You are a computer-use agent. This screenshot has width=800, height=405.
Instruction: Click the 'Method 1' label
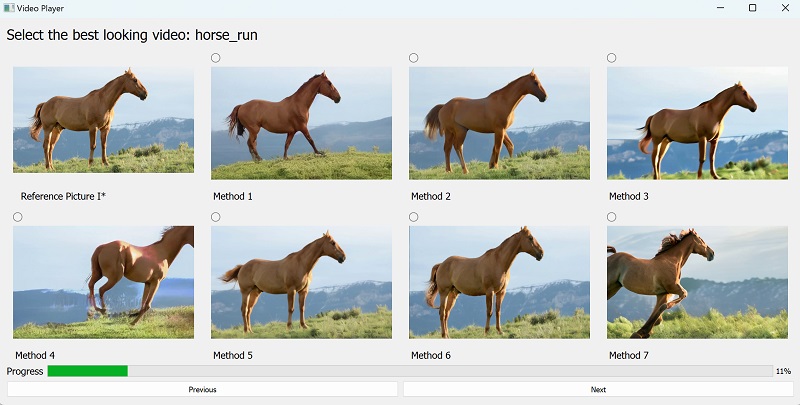tap(233, 196)
